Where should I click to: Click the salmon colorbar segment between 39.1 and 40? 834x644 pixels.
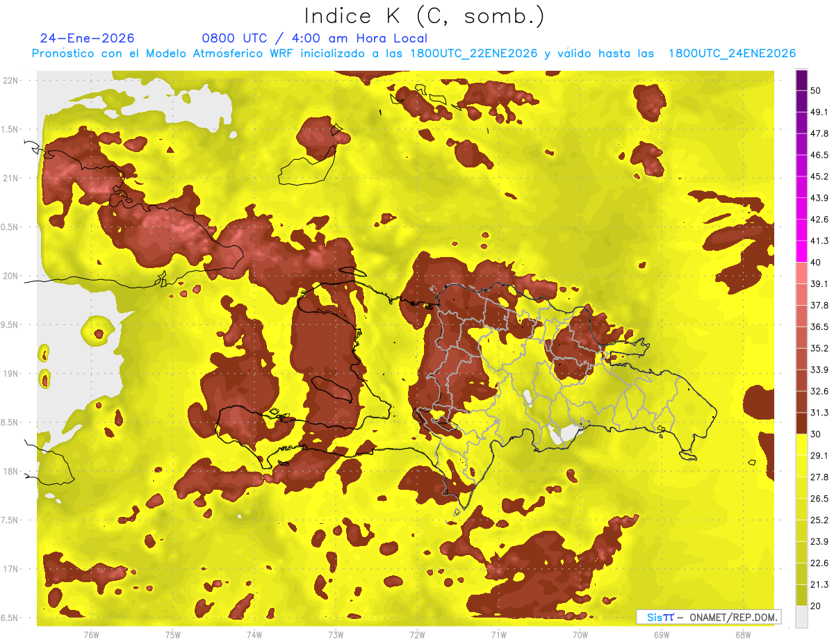point(801,273)
